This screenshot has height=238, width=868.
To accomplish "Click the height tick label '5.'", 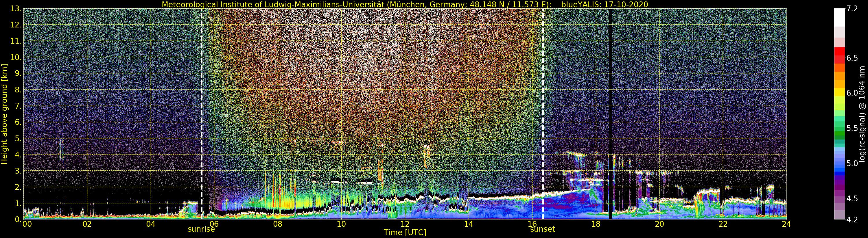I will 18,138.
